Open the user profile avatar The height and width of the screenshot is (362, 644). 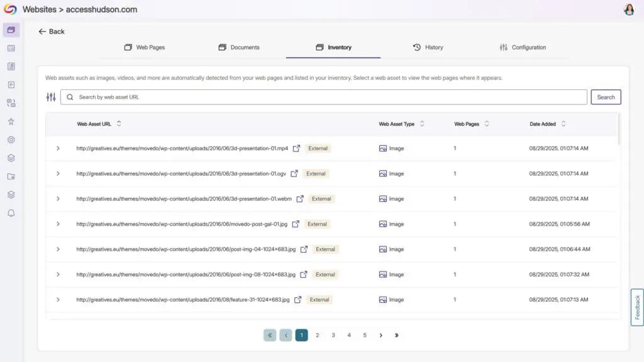click(629, 9)
